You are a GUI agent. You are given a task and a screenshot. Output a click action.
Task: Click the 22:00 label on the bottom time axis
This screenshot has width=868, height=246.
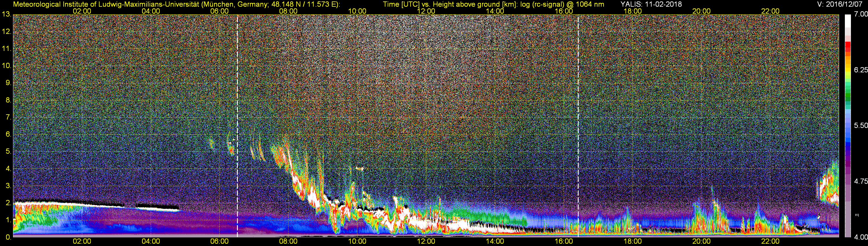770,241
